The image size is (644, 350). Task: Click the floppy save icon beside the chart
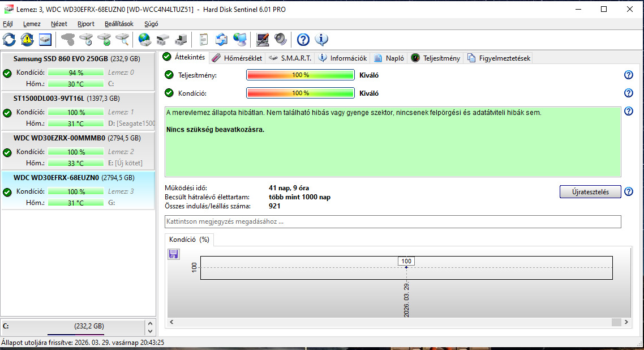click(x=174, y=254)
